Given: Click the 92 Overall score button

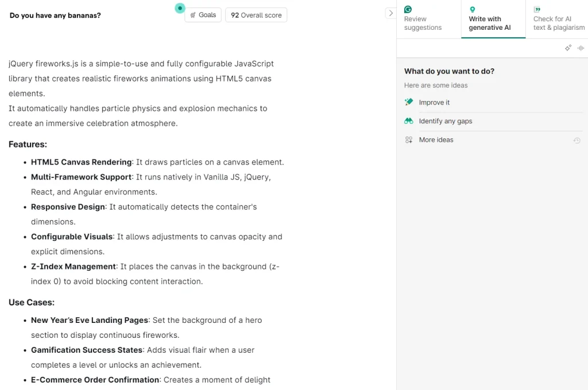Looking at the screenshot, I should tap(256, 15).
